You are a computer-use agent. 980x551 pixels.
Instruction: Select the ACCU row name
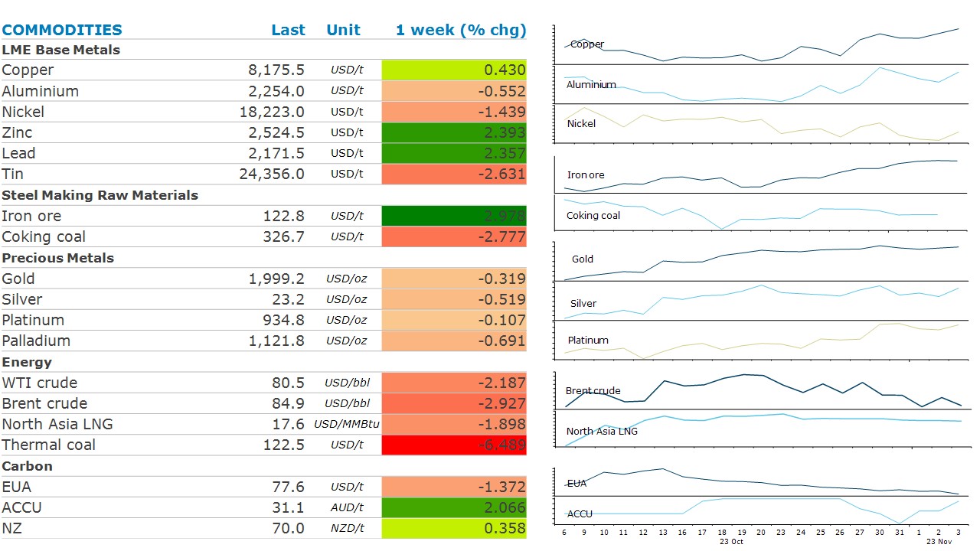21,507
